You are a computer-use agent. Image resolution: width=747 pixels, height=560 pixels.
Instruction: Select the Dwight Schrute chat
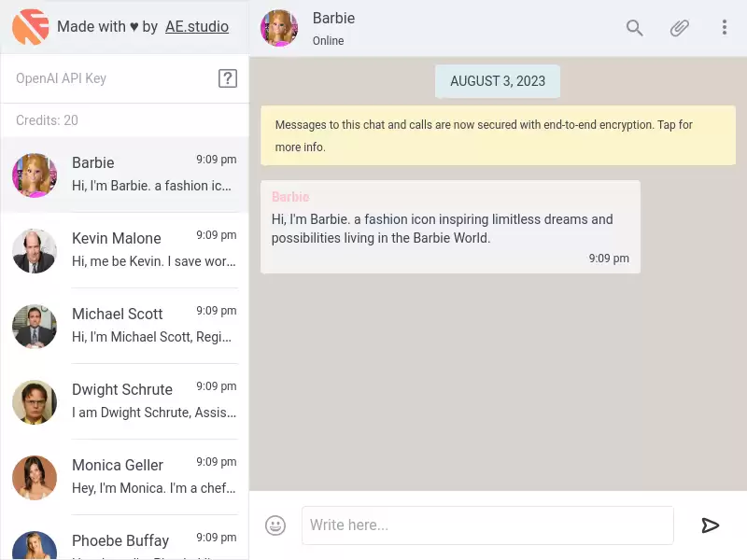tap(125, 402)
